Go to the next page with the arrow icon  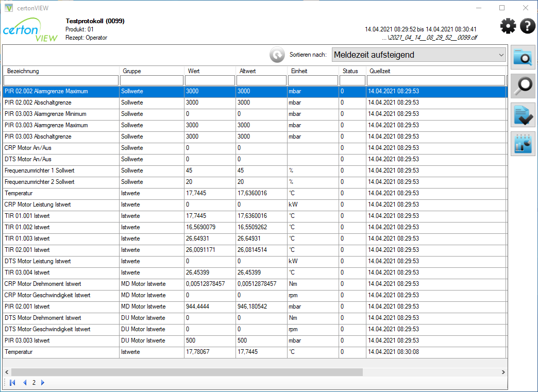tap(42, 383)
